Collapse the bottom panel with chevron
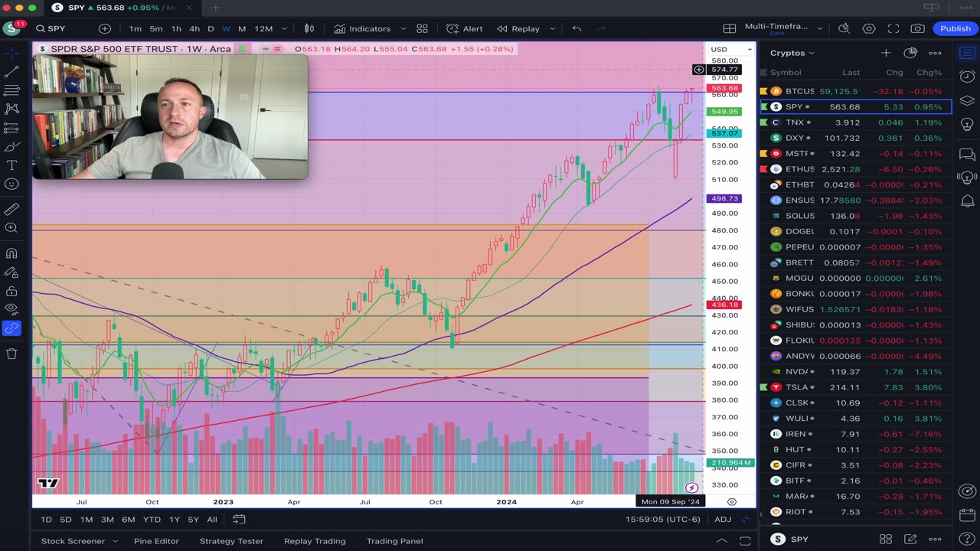Image resolution: width=980 pixels, height=551 pixels. pyautogui.click(x=721, y=541)
